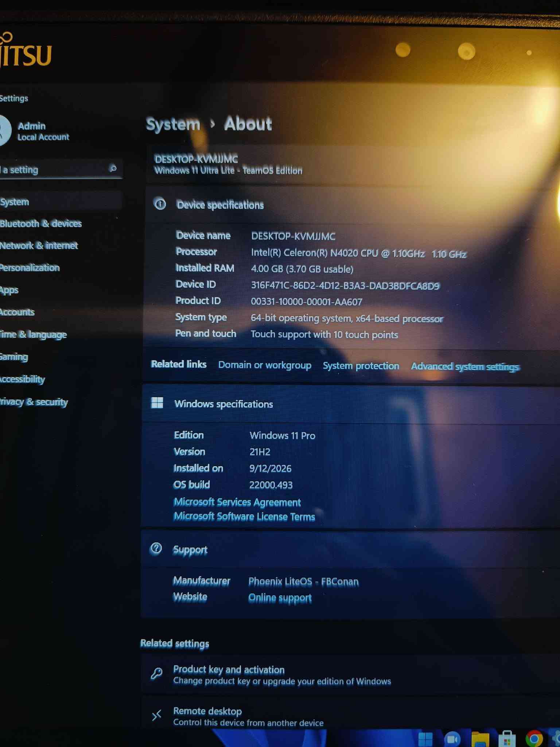Launch Google Chrome from the taskbar
Screen dimensions: 560x747
tap(534, 739)
